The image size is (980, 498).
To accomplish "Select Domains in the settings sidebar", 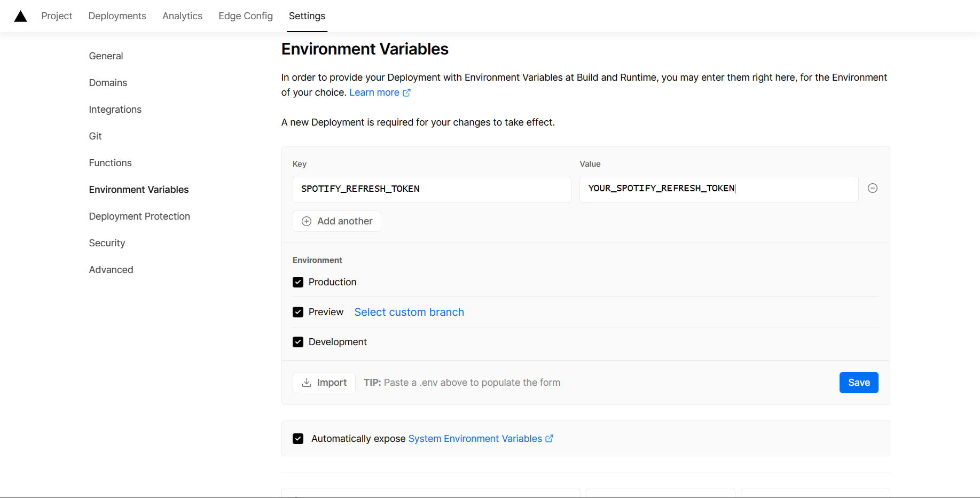I will [108, 83].
